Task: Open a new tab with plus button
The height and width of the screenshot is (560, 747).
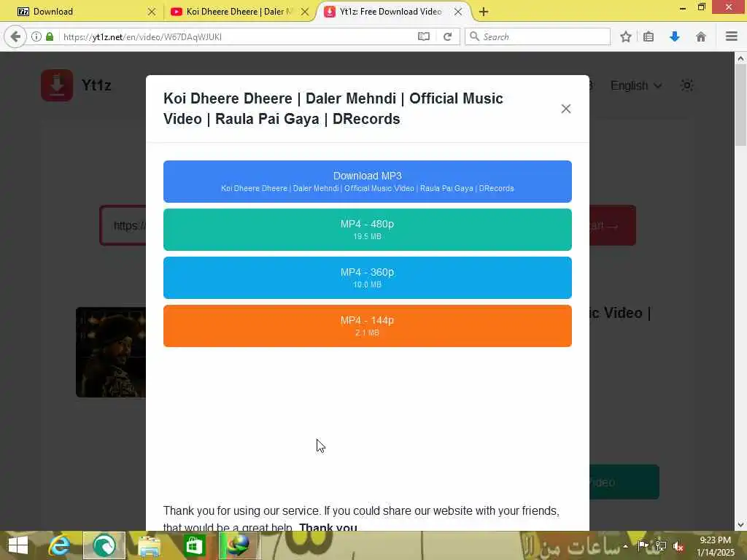Action: (484, 12)
